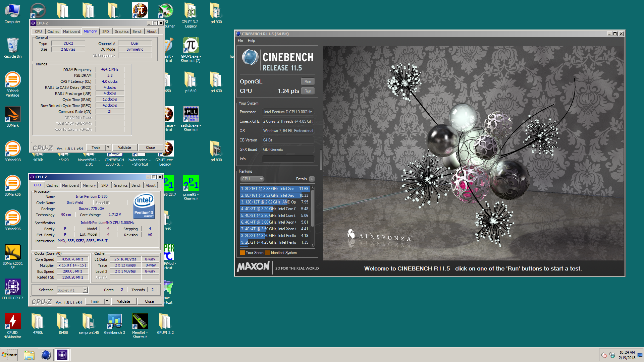Open Help menu in Cinebench
Image resolution: width=644 pixels, height=362 pixels.
click(251, 41)
